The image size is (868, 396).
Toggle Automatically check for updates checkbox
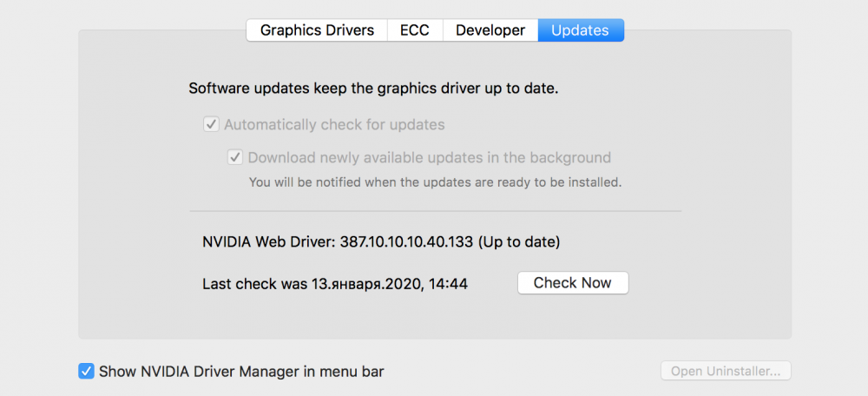(x=212, y=124)
